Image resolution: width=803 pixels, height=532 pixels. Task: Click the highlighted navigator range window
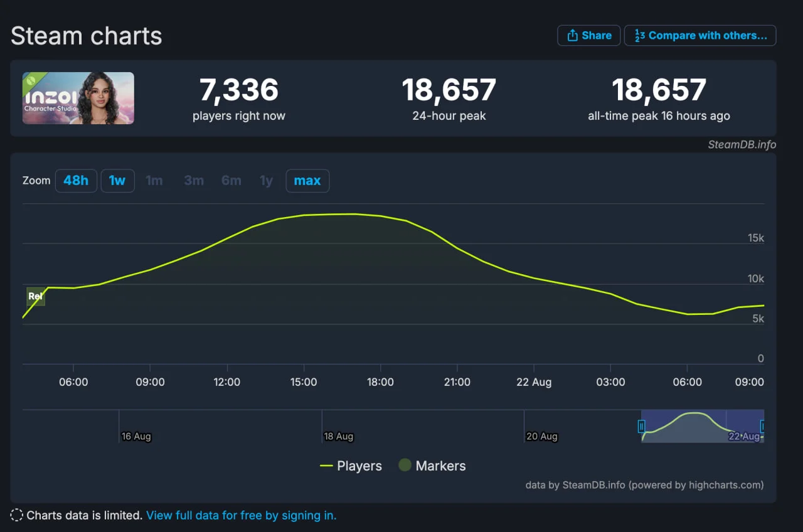pyautogui.click(x=703, y=426)
